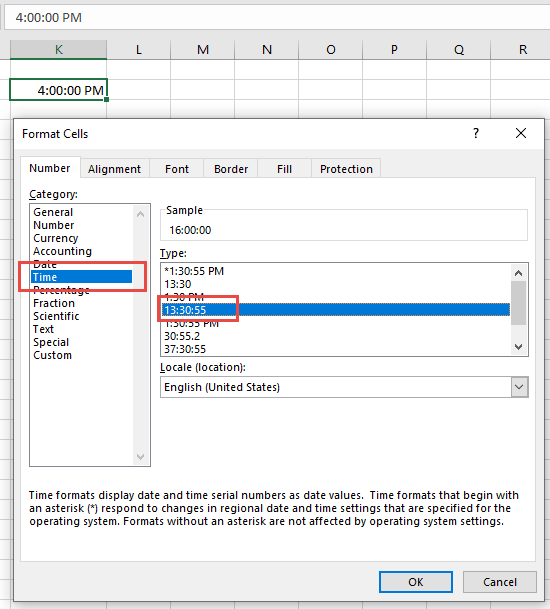This screenshot has height=609, width=550.
Task: Select column O header
Action: [331, 49]
